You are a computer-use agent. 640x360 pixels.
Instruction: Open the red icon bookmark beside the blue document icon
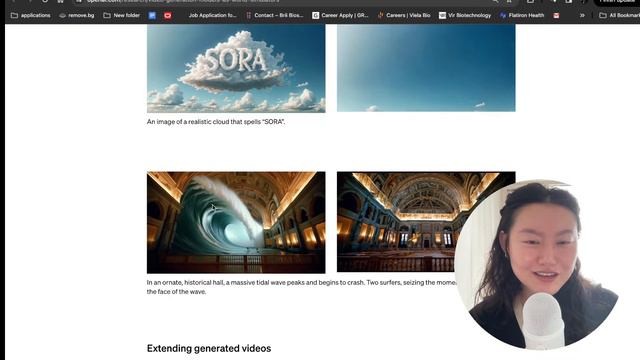[168, 16]
